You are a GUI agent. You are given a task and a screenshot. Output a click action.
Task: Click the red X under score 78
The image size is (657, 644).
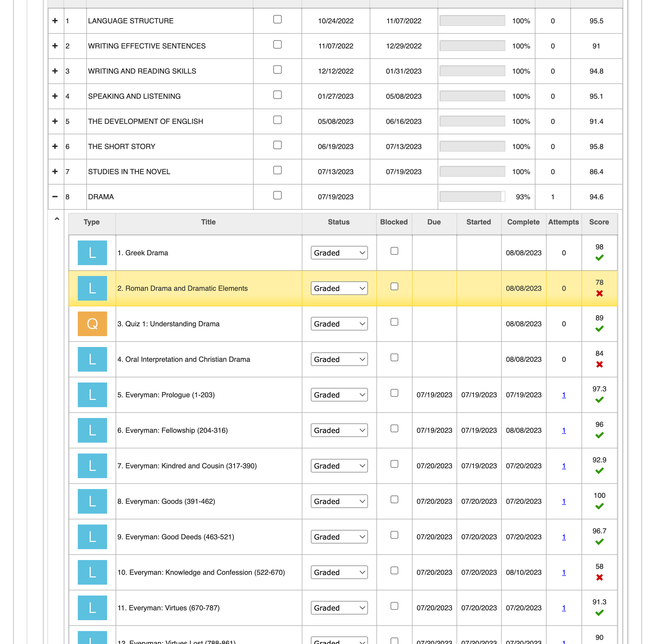[599, 293]
